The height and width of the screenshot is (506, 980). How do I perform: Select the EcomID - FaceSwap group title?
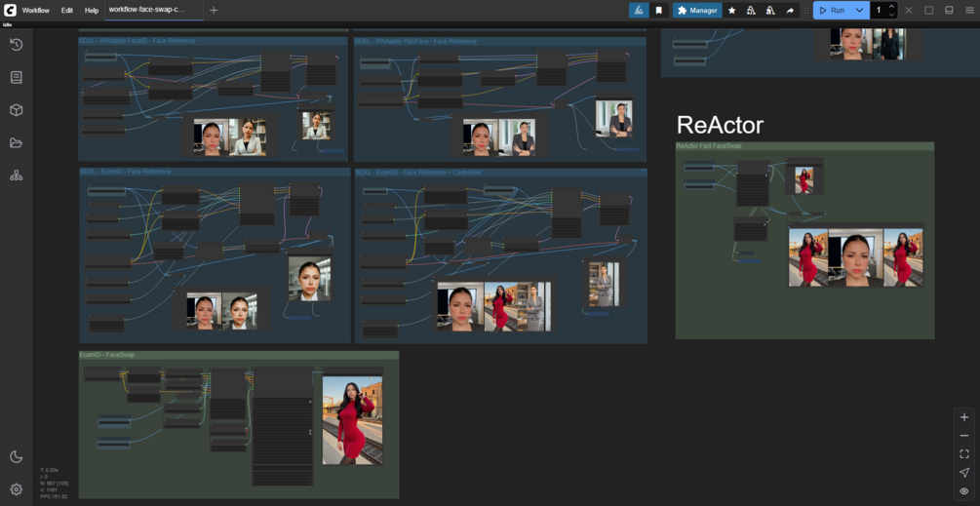pyautogui.click(x=107, y=355)
